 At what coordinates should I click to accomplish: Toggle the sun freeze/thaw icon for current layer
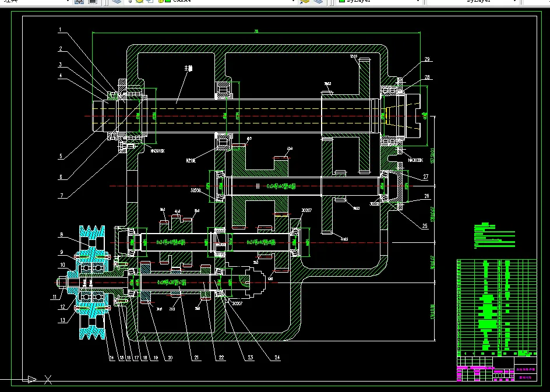tap(139, 1)
